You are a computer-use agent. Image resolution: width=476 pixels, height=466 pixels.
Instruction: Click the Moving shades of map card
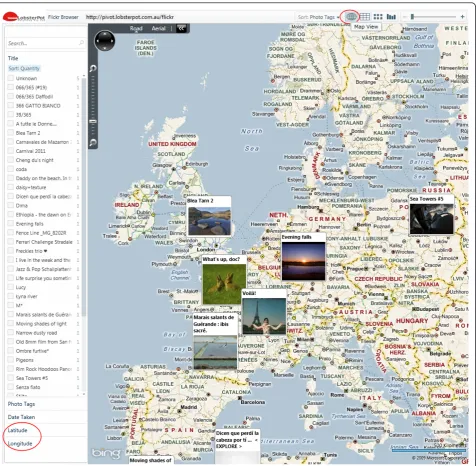point(150,460)
